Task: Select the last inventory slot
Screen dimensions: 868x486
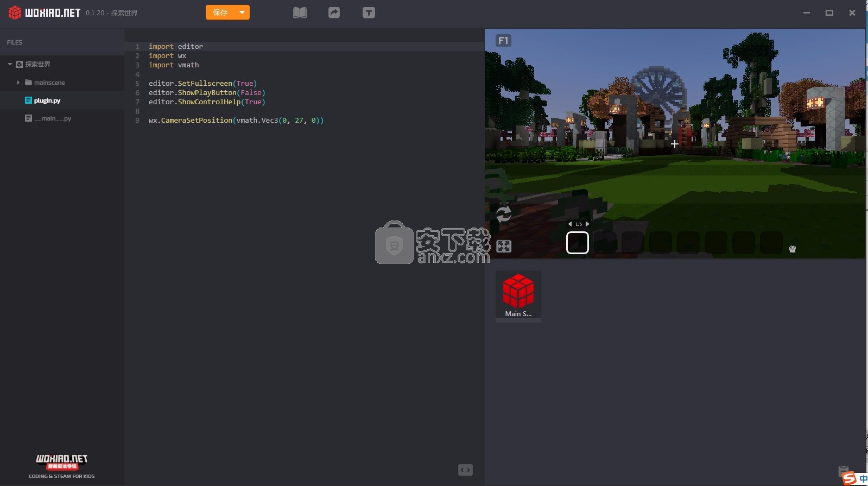Action: coord(771,243)
